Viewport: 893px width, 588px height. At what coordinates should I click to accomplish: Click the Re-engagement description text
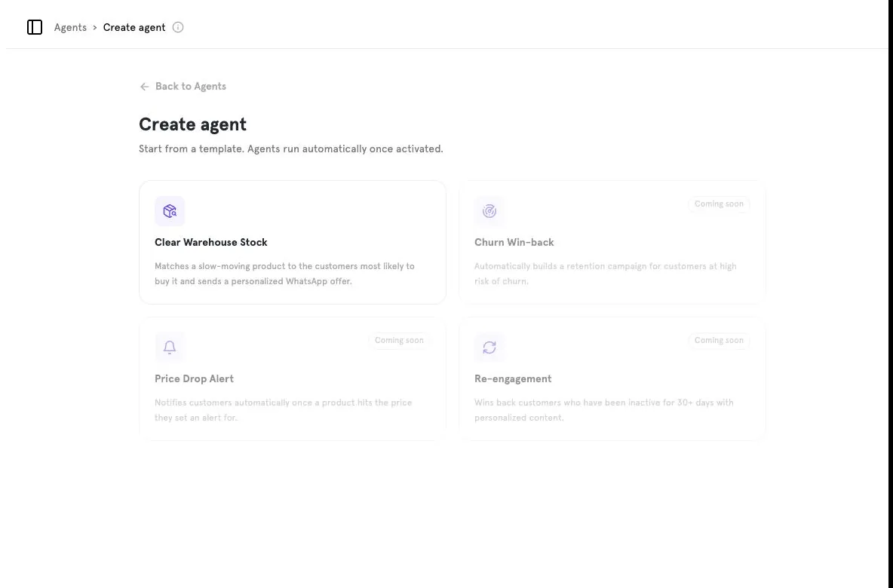tap(604, 410)
